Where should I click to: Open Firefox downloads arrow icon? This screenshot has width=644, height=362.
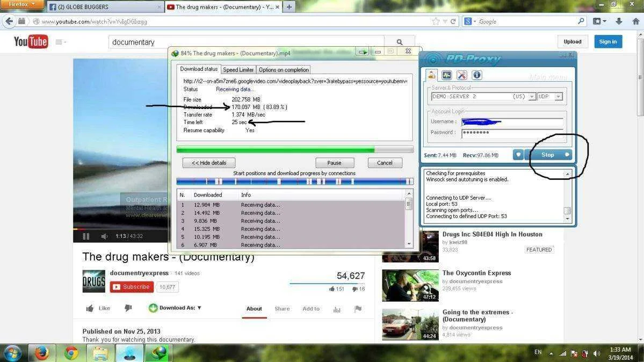tap(619, 21)
